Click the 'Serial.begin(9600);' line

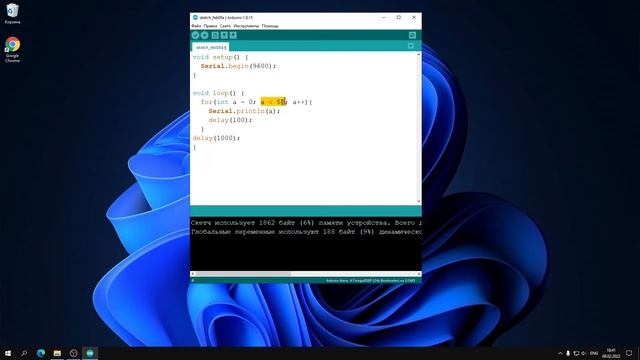pos(238,66)
